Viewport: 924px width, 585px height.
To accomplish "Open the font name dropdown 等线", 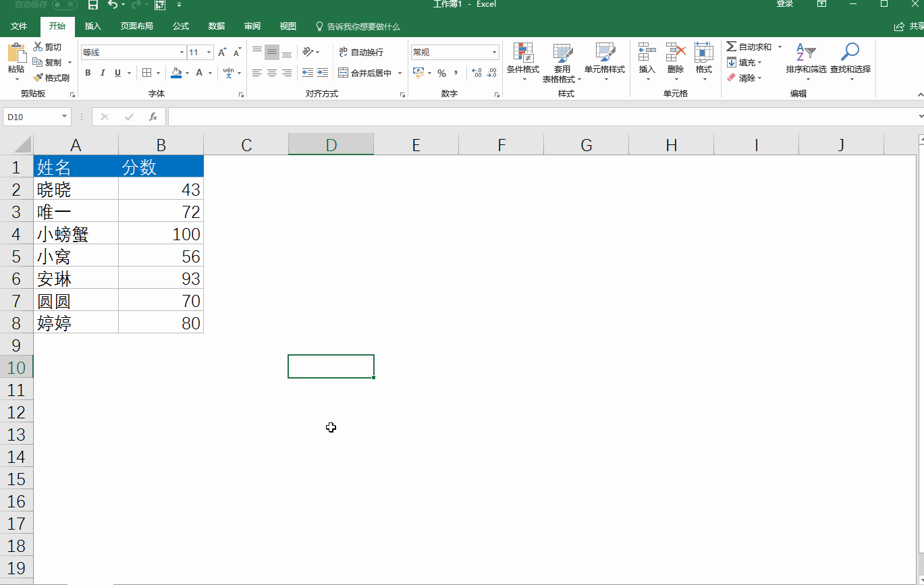I will tap(182, 53).
